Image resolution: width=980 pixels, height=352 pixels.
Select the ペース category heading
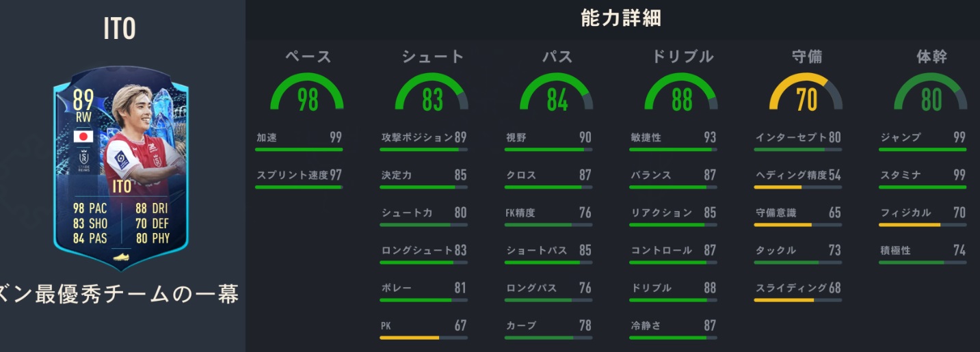308,57
